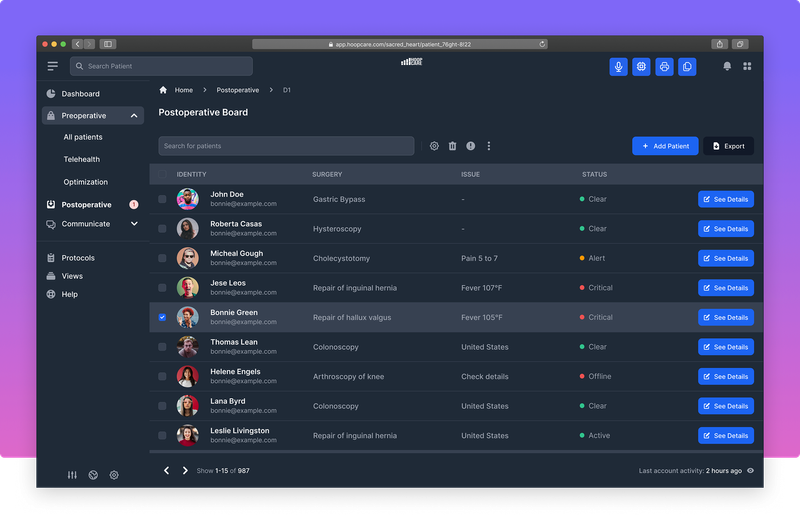Toggle the eye icon near last account activity

751,470
